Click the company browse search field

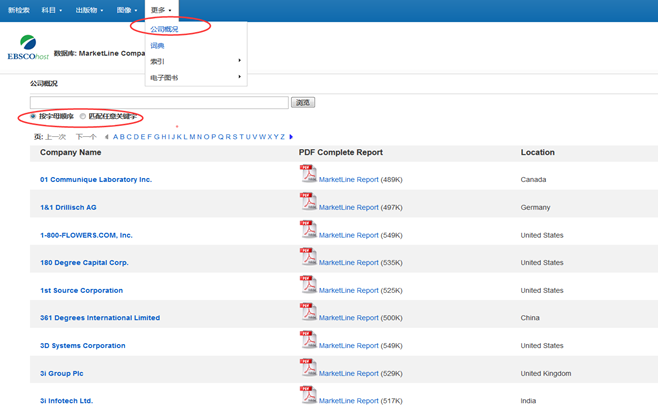pos(159,102)
